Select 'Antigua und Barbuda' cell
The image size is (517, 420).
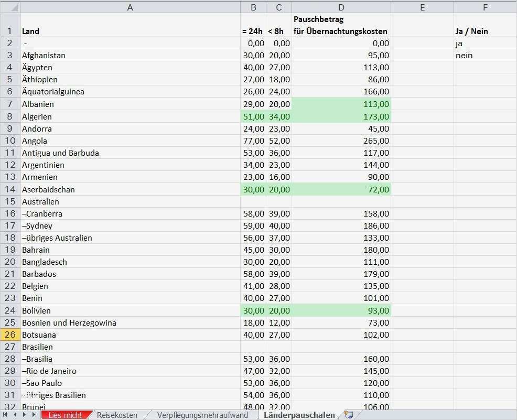(x=130, y=153)
